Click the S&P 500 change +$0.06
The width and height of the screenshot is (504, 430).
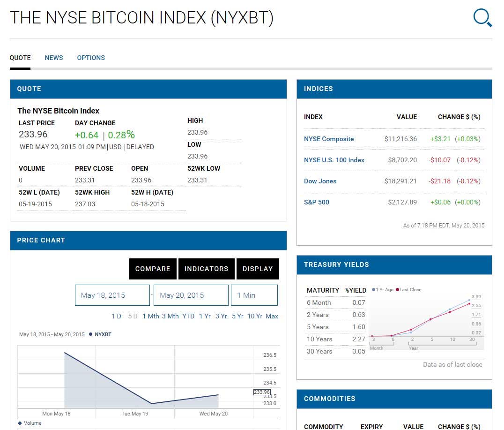(x=440, y=202)
